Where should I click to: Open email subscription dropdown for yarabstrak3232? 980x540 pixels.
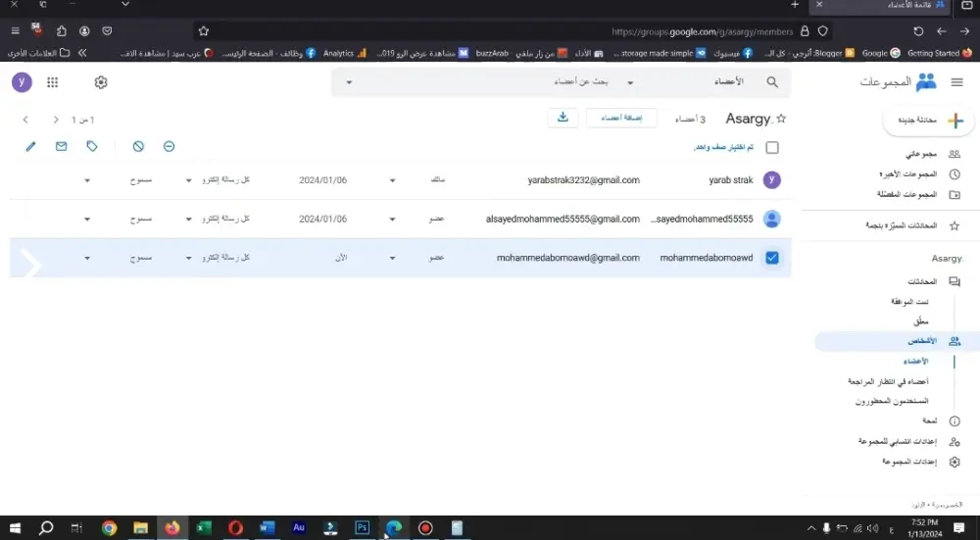189,180
